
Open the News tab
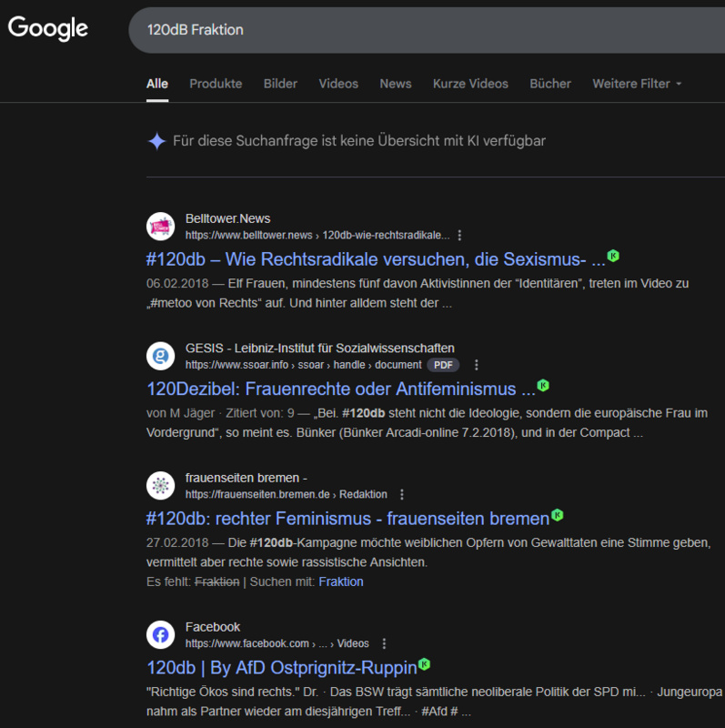point(396,84)
